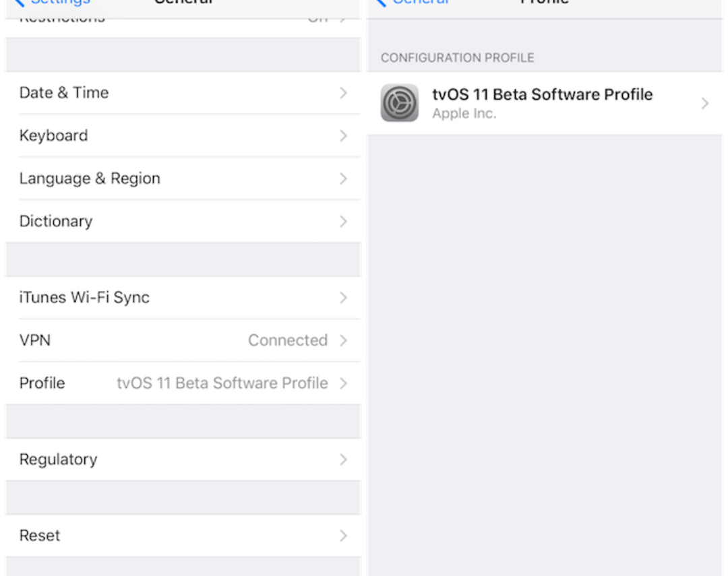Open the Dictionary row
The width and height of the screenshot is (728, 576).
(x=183, y=222)
